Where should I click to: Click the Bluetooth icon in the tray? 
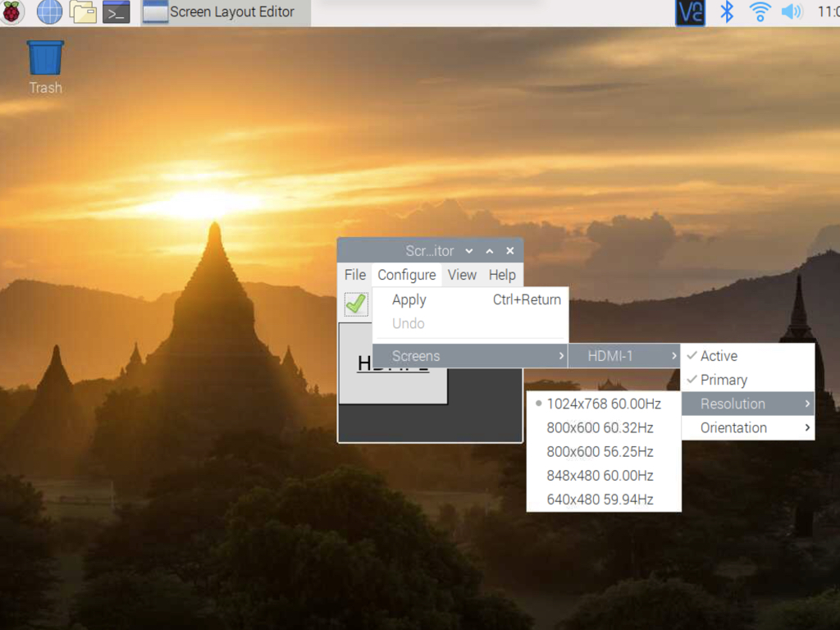pyautogui.click(x=725, y=12)
